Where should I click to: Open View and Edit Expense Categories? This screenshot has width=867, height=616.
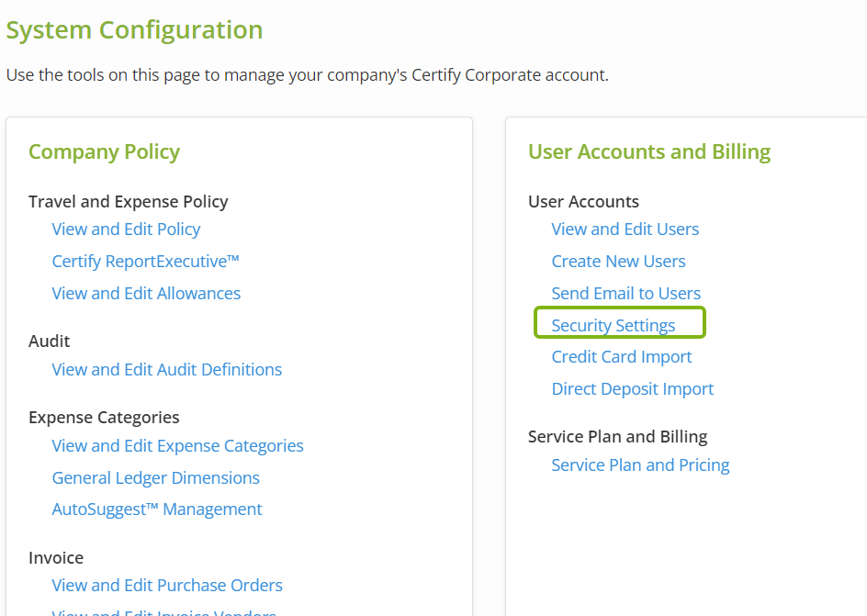click(177, 446)
